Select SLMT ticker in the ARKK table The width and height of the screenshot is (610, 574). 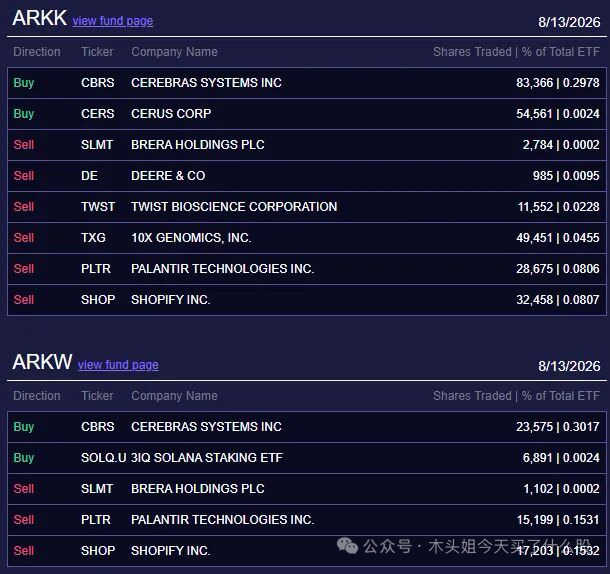(x=97, y=145)
